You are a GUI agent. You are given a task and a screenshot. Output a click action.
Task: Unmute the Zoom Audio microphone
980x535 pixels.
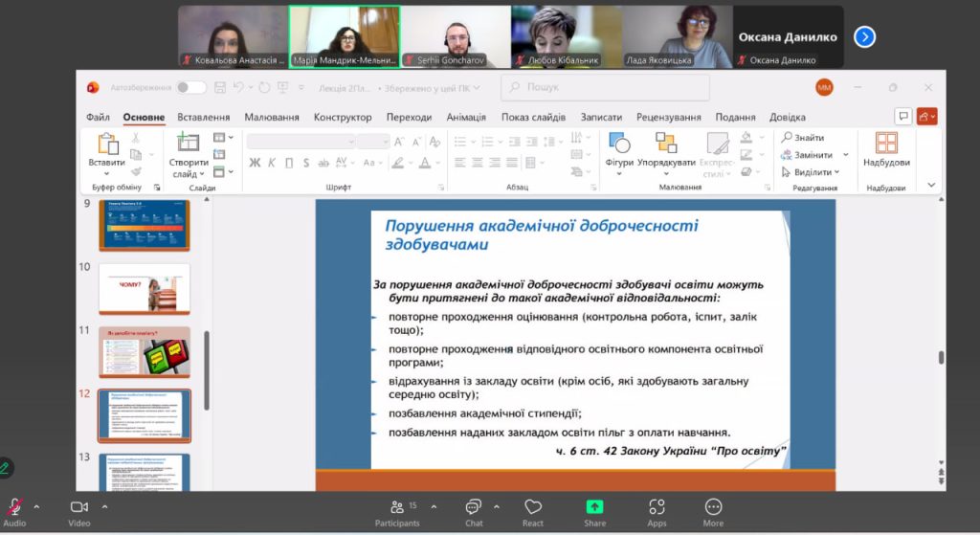click(15, 507)
